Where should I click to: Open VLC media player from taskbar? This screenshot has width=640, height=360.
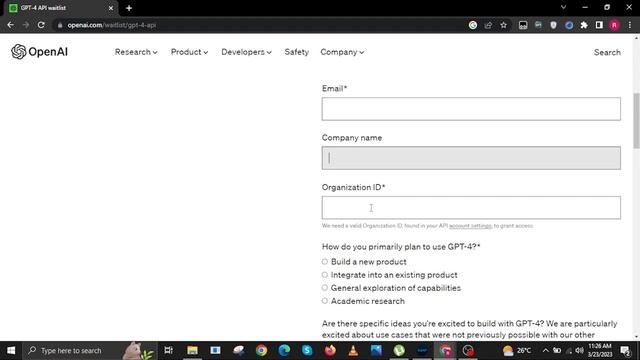pos(353,350)
